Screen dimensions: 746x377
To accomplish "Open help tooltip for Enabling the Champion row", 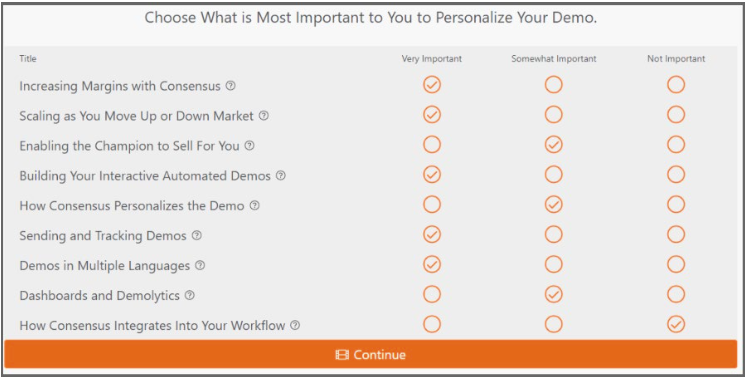I will (x=249, y=146).
